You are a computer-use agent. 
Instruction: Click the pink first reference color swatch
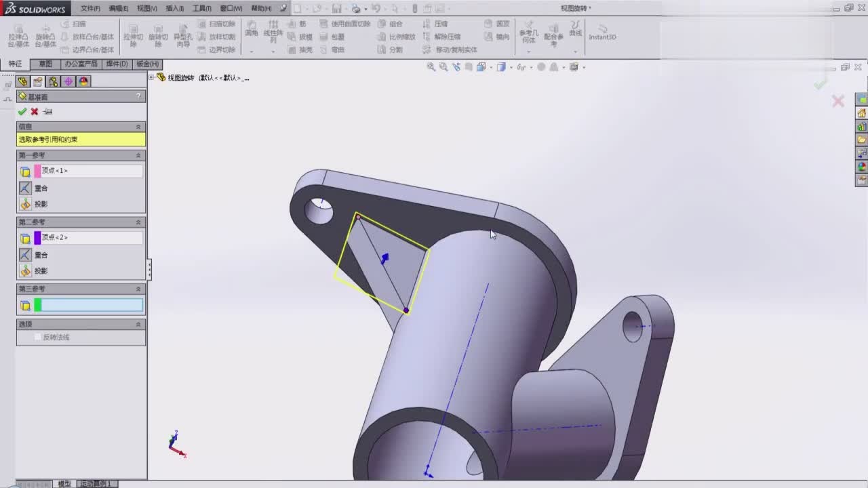pyautogui.click(x=38, y=171)
